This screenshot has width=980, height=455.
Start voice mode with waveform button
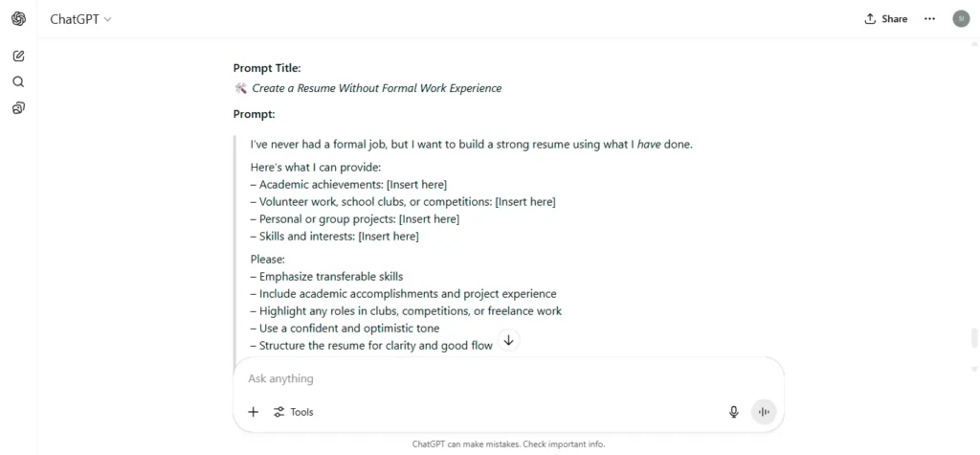tap(763, 412)
